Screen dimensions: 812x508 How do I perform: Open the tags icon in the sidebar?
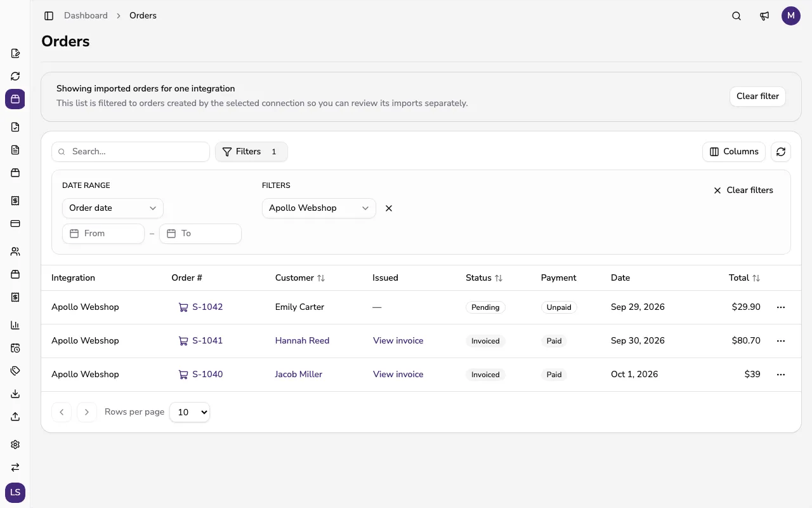(x=15, y=371)
